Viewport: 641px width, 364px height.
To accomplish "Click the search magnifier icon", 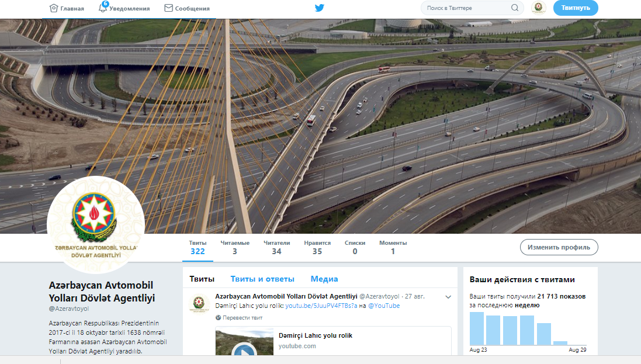I will tap(515, 8).
